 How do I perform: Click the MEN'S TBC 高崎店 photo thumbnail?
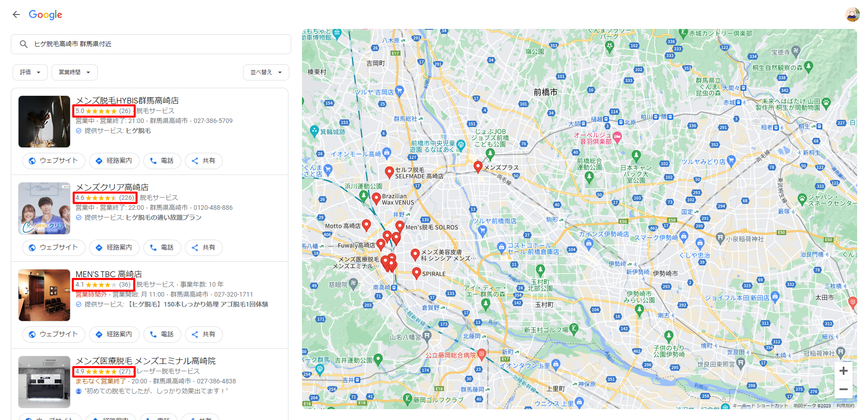pos(44,295)
